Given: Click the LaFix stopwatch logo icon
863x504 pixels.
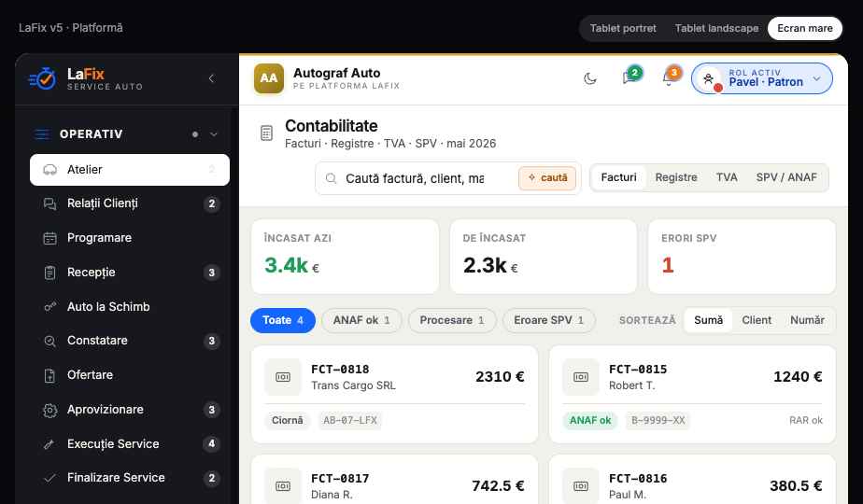Looking at the screenshot, I should coord(42,78).
